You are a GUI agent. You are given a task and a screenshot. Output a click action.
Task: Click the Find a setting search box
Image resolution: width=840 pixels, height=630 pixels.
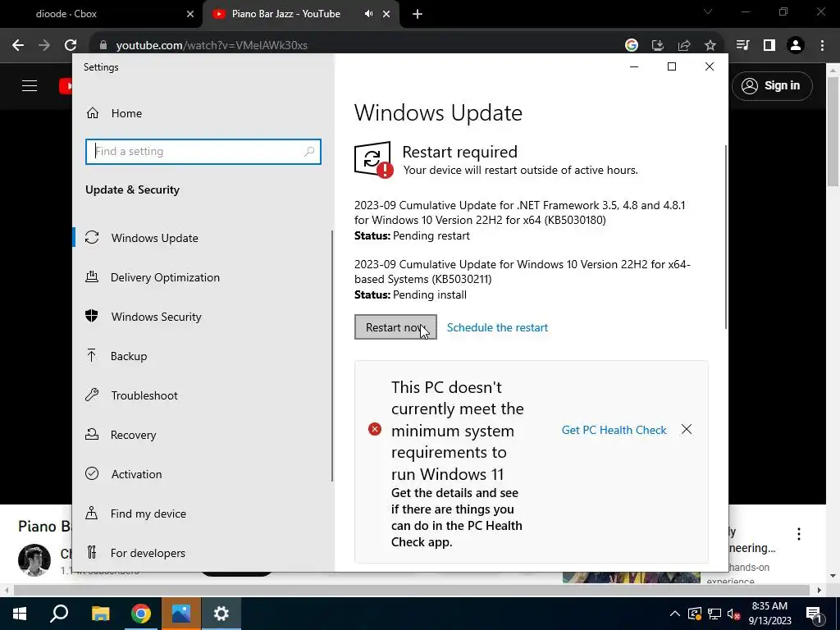(203, 152)
